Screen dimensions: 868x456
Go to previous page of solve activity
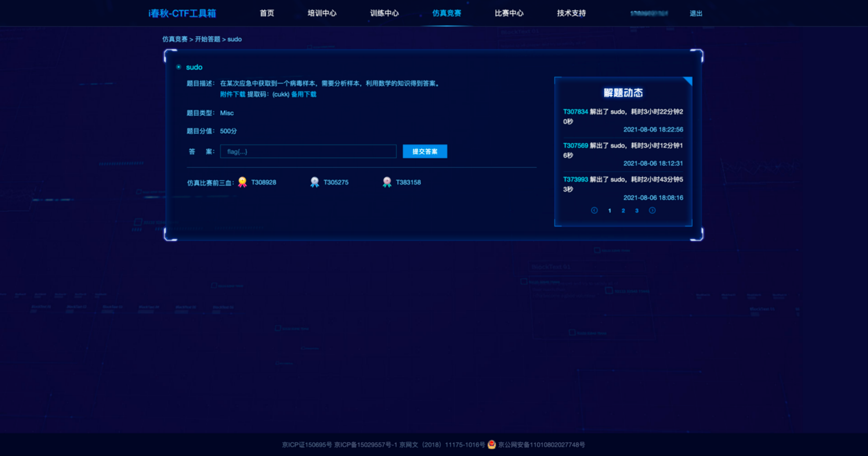(x=594, y=211)
